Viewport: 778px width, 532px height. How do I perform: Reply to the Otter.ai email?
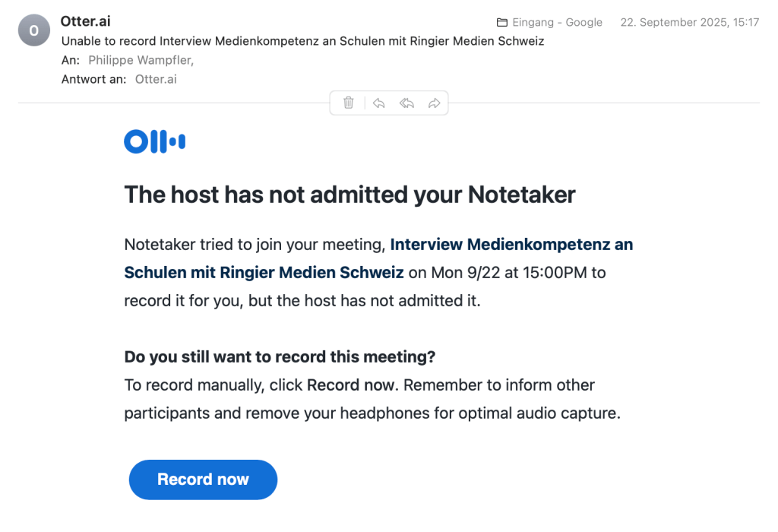tap(378, 103)
